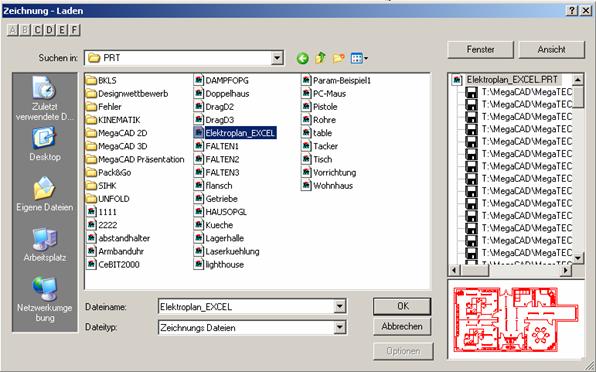Open Zuletzt verwendete Dokumente place
The width and height of the screenshot is (596, 372).
click(45, 98)
